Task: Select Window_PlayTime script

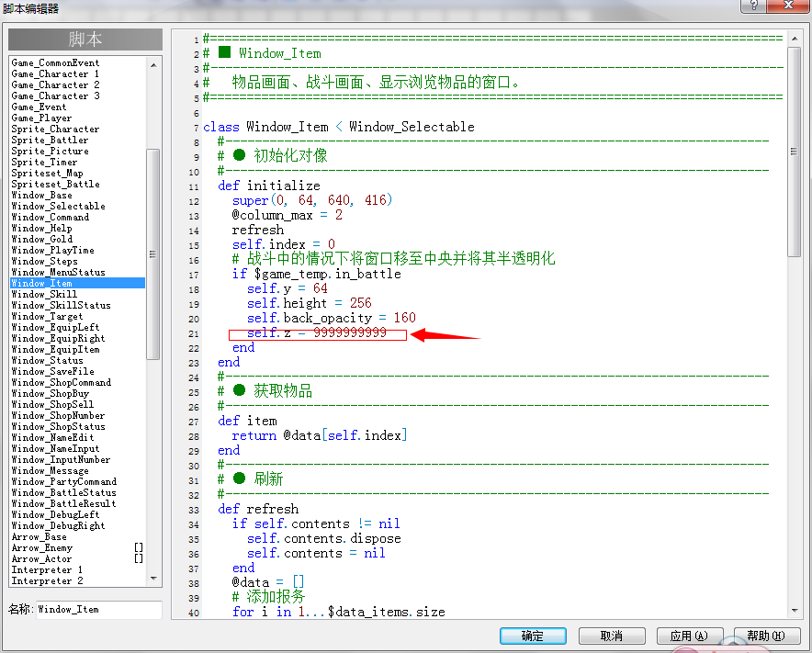Action: (x=53, y=250)
